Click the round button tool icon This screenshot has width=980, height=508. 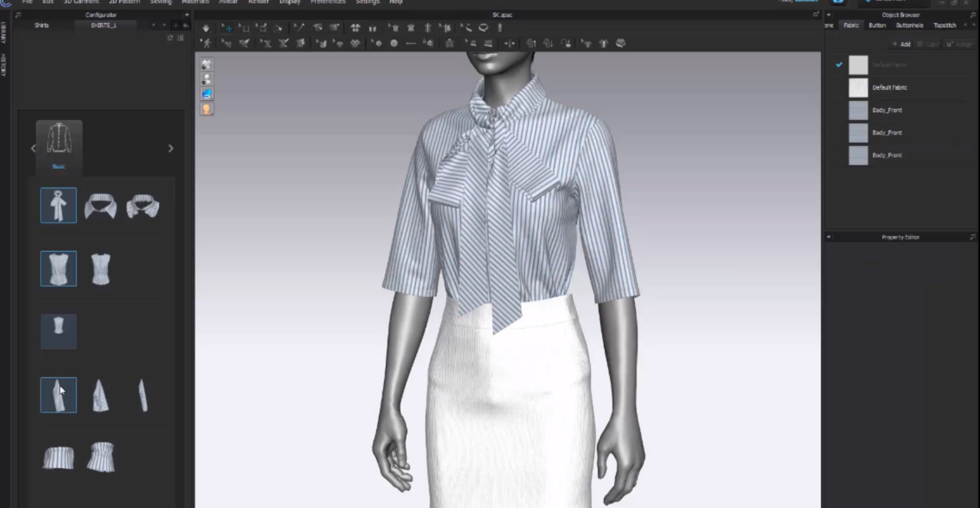point(394,44)
